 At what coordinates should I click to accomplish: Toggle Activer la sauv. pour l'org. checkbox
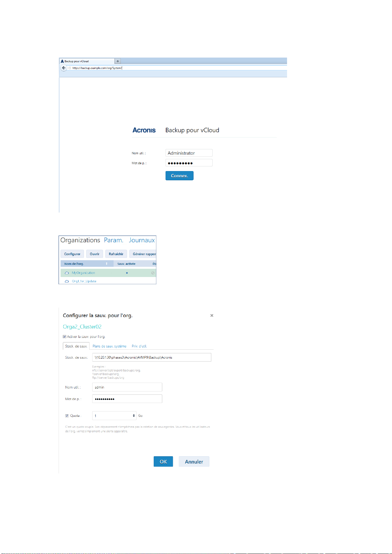(x=65, y=337)
